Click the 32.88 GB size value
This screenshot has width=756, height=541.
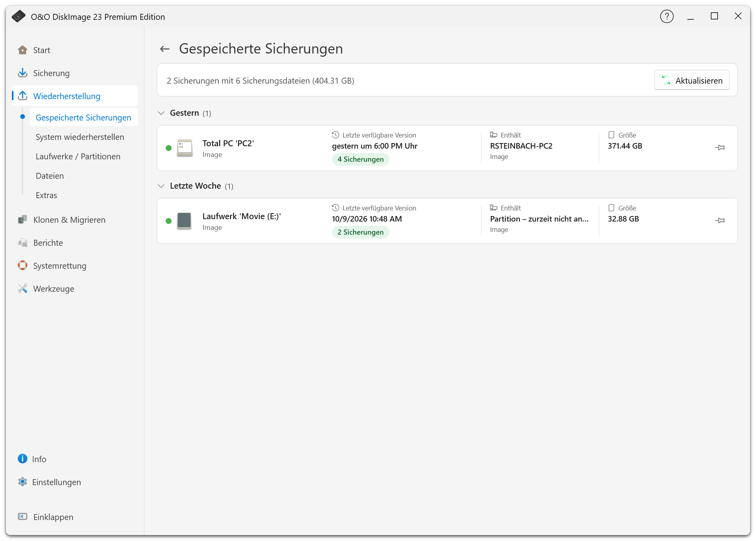(x=623, y=219)
